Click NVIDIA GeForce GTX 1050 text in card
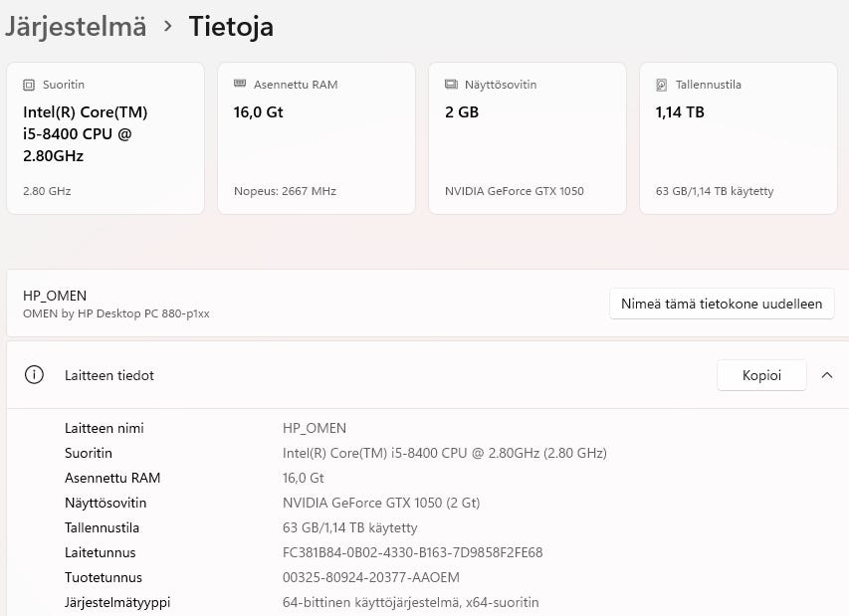 tap(515, 191)
